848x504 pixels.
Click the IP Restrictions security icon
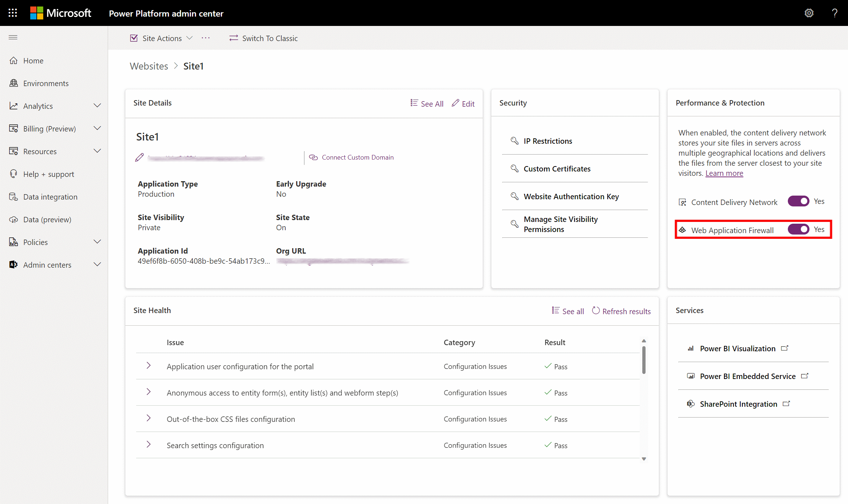[x=514, y=141]
